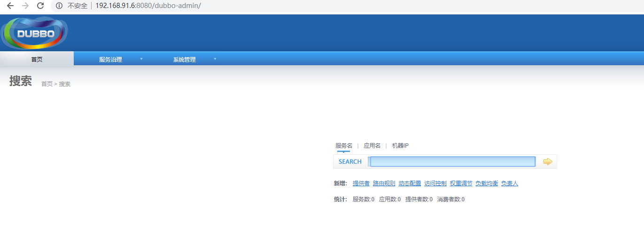Click the 搜索 page heading
This screenshot has height=230, width=644.
click(21, 81)
